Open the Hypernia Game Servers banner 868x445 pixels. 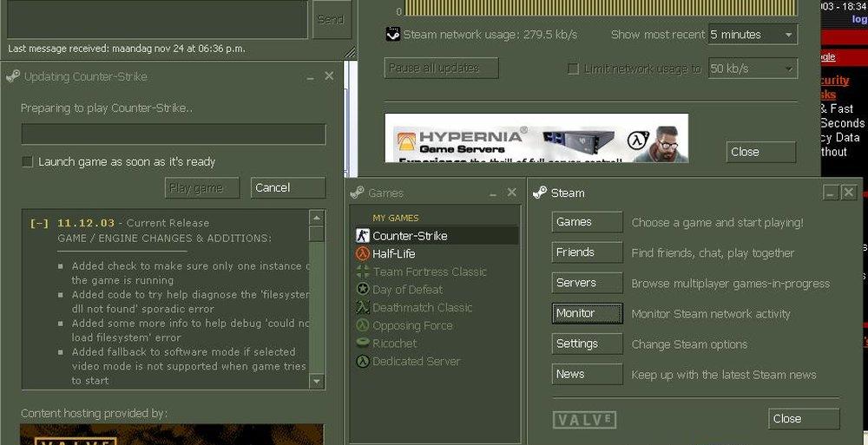[536, 139]
